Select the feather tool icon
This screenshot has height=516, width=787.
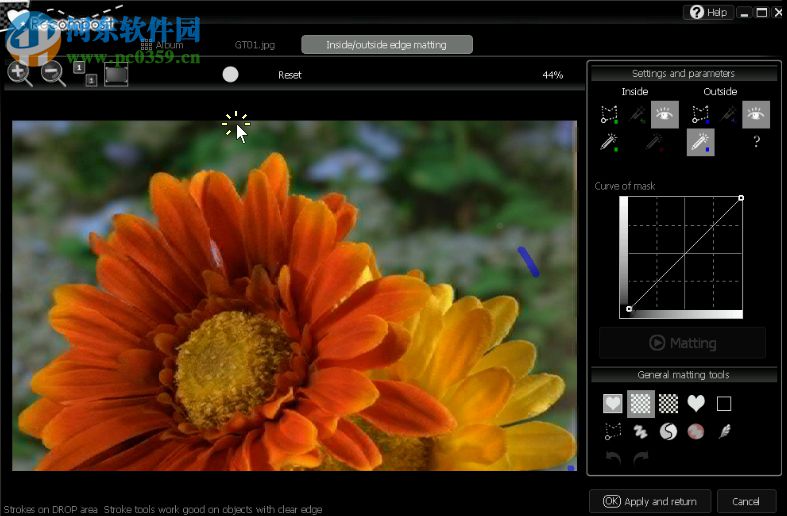coord(724,431)
